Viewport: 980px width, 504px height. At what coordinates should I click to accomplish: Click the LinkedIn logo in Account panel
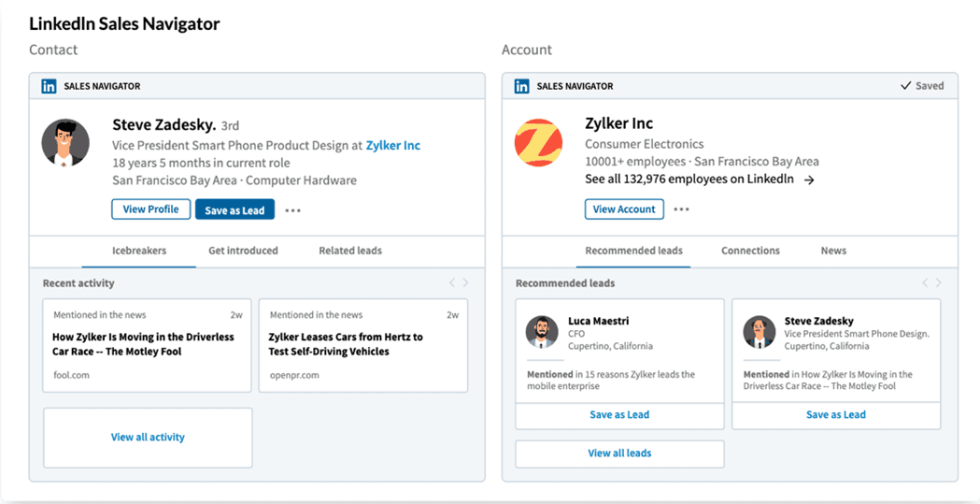pyautogui.click(x=522, y=86)
